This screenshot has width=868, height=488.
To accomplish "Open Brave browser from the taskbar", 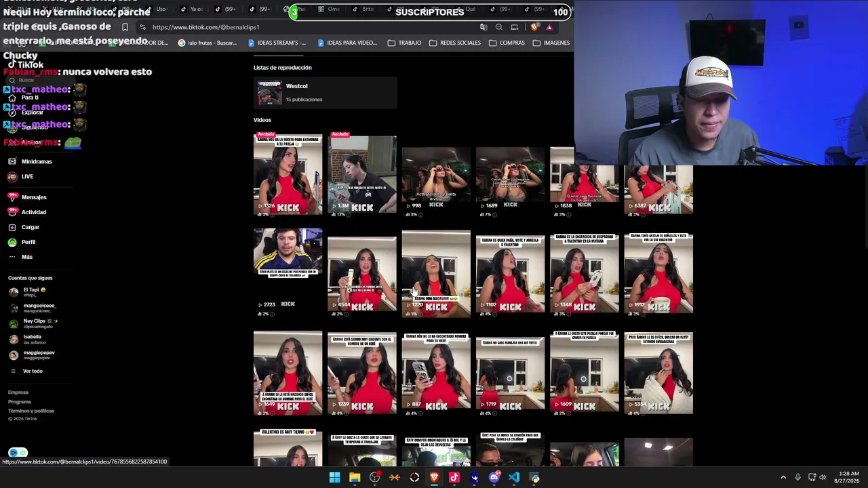I will point(435,478).
